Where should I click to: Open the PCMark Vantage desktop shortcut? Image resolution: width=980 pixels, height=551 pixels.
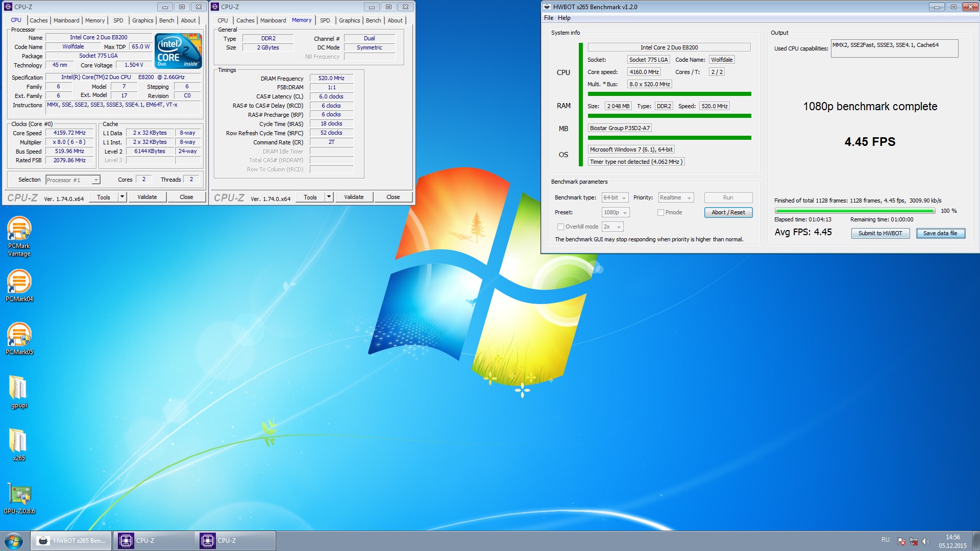(x=19, y=236)
